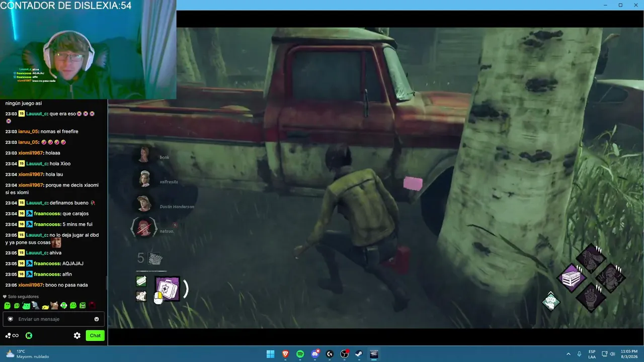Open the emoji picker in chat input
Image resolution: width=644 pixels, height=362 pixels.
(97, 319)
